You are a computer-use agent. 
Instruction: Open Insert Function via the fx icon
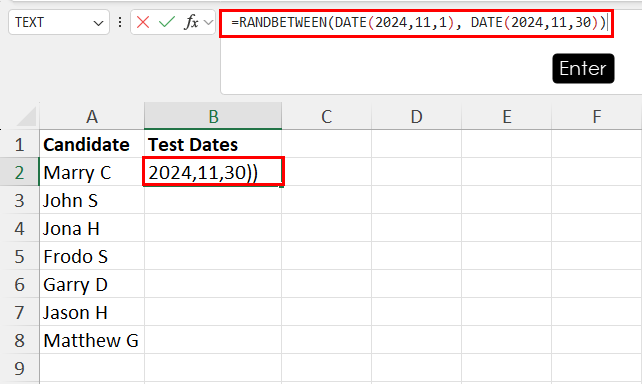pos(192,22)
